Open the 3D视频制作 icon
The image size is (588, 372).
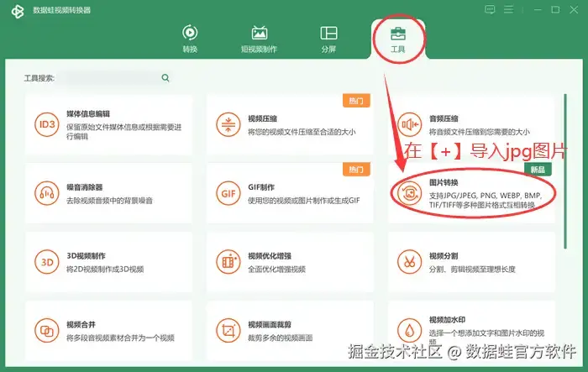pos(47,262)
